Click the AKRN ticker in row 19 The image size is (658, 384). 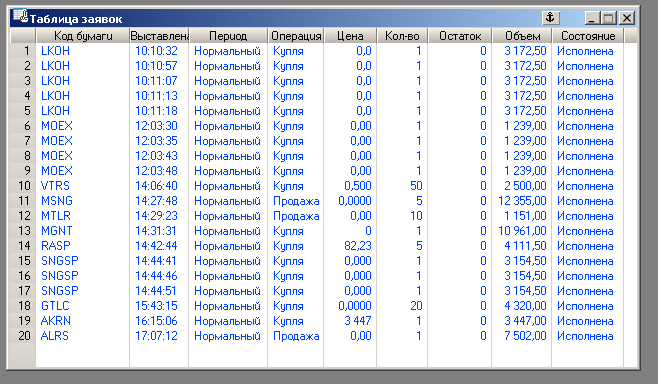[56, 321]
